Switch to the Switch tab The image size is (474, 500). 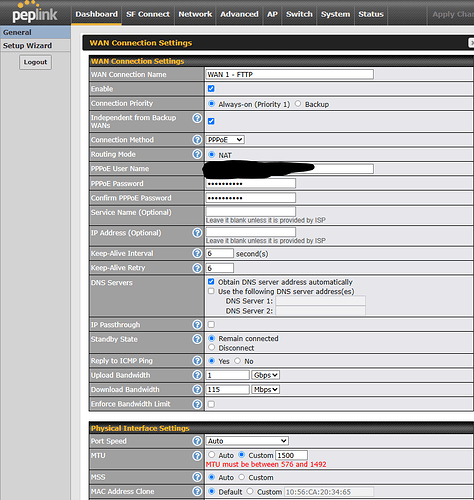(x=299, y=14)
